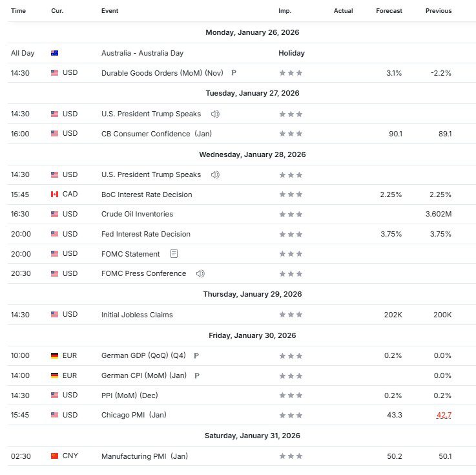The image size is (476, 475).
Task: Click importance stars for Fed Interest Rate Decision
Action: pos(291,234)
